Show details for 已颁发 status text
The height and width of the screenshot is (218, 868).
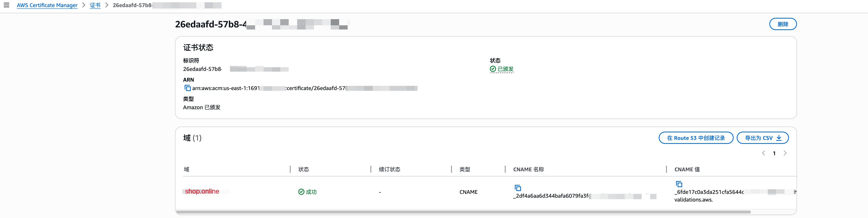coord(505,69)
